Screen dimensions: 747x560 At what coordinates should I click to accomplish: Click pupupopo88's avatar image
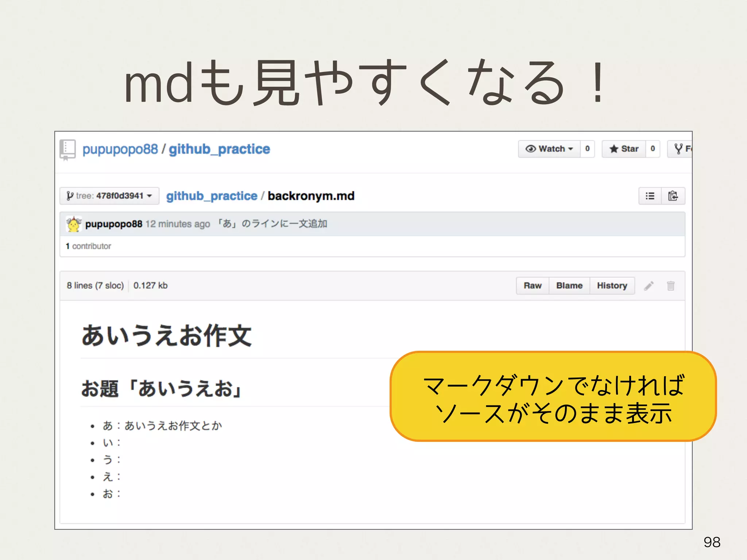[x=74, y=224]
